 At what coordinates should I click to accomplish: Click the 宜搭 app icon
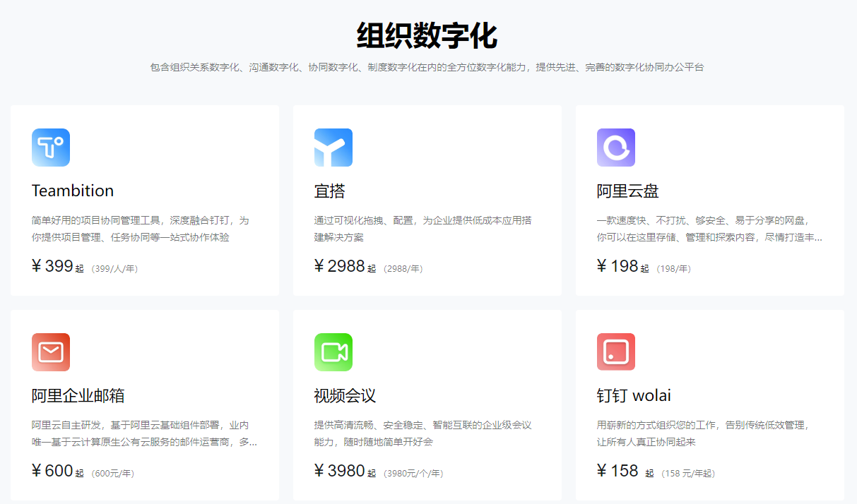point(333,147)
